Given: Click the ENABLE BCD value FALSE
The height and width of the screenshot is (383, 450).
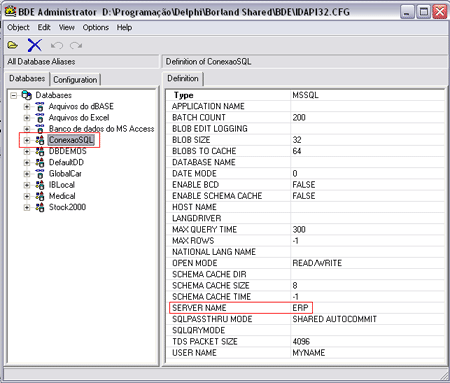Looking at the screenshot, I should click(304, 185).
